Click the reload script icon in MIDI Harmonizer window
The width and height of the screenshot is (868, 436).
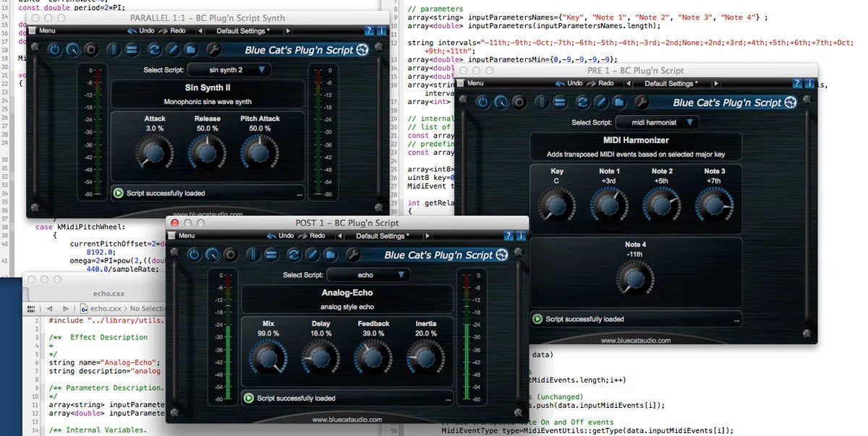(582, 103)
